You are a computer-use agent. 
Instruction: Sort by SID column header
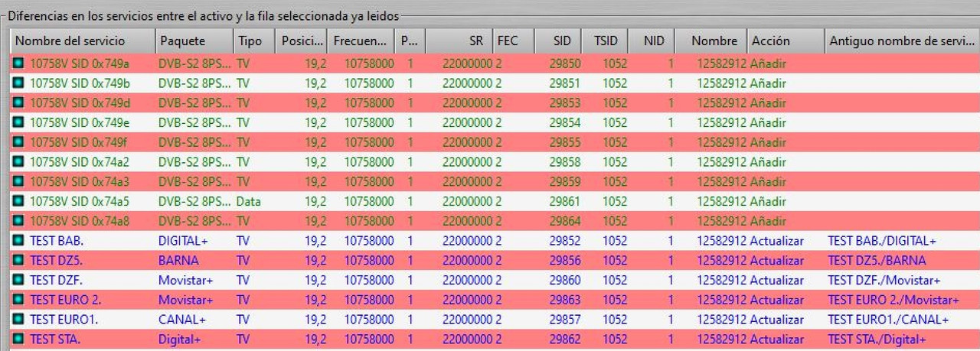click(x=560, y=41)
